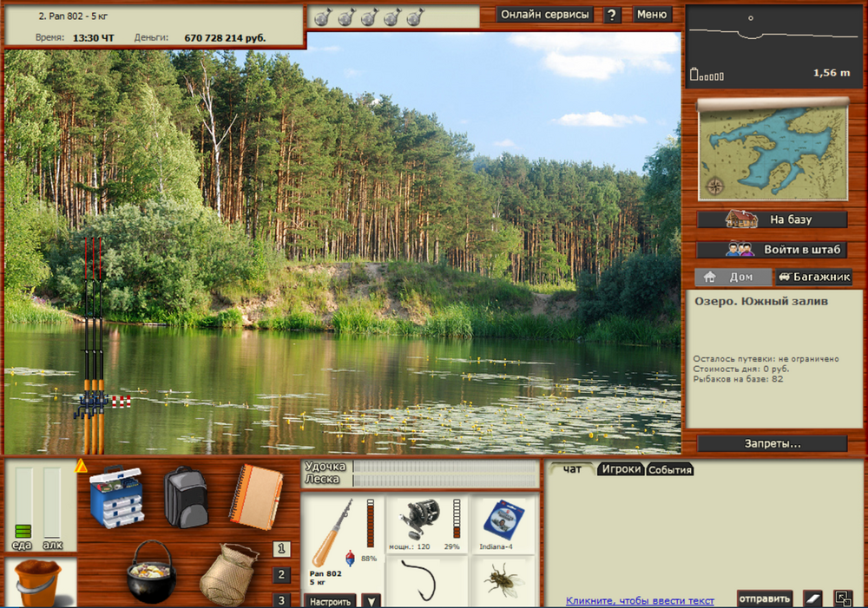Click the depth sounder display
Screen dimensions: 868x608
point(773,47)
